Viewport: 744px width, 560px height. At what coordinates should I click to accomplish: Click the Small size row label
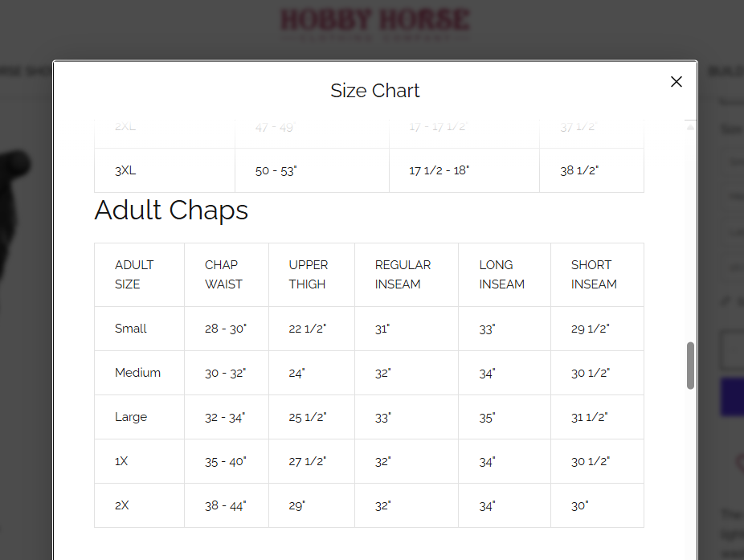(130, 329)
